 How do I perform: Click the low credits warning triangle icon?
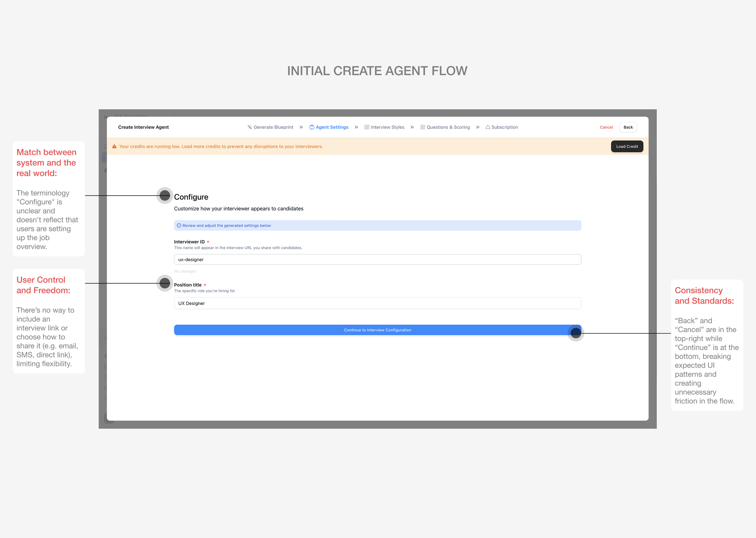[115, 146]
